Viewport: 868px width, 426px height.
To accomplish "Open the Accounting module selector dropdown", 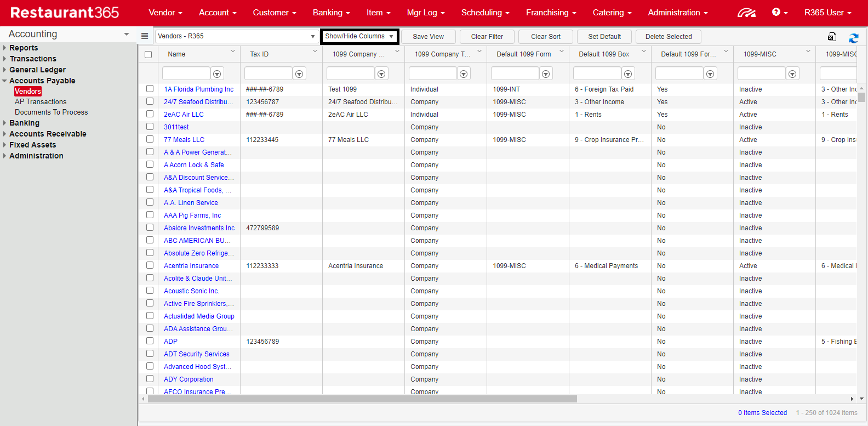I will 68,34.
